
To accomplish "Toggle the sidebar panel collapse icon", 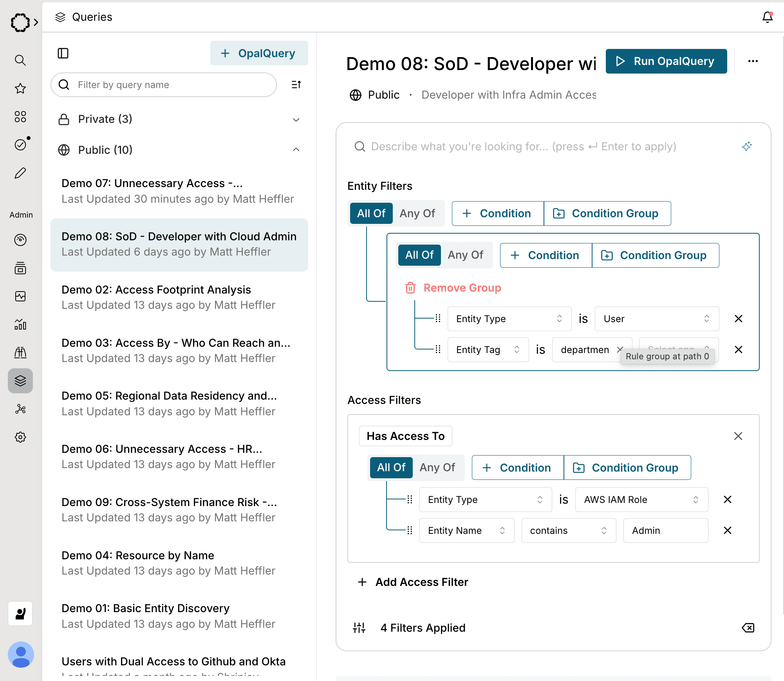I will point(63,53).
